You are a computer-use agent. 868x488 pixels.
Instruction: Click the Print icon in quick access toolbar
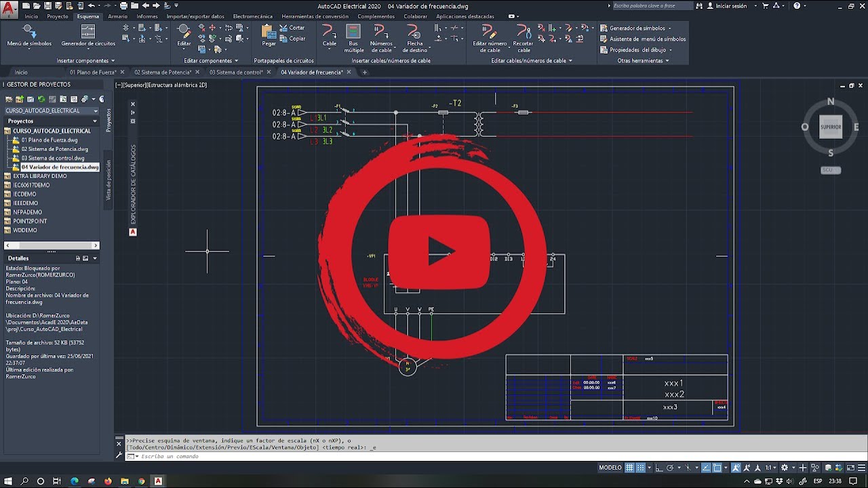coord(124,5)
